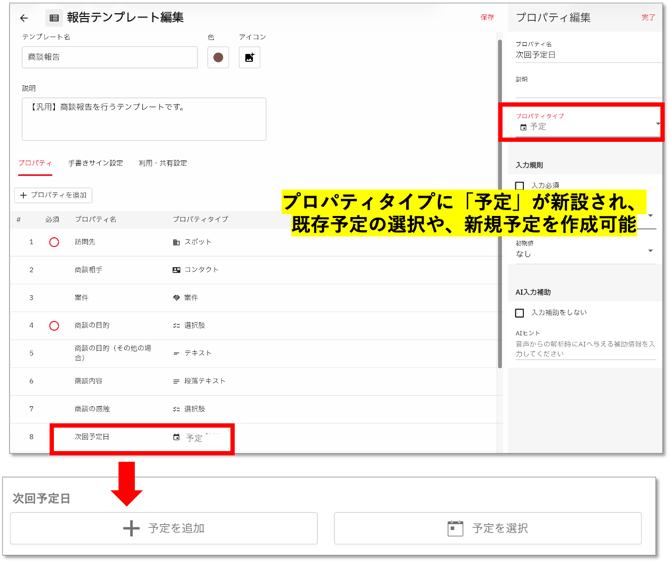This screenshot has width=670, height=562.
Task: Open the icon image picker button
Action: (250, 58)
